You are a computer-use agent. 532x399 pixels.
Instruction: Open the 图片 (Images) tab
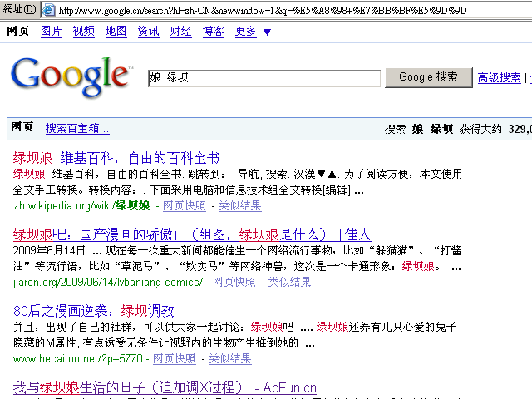[x=52, y=32]
